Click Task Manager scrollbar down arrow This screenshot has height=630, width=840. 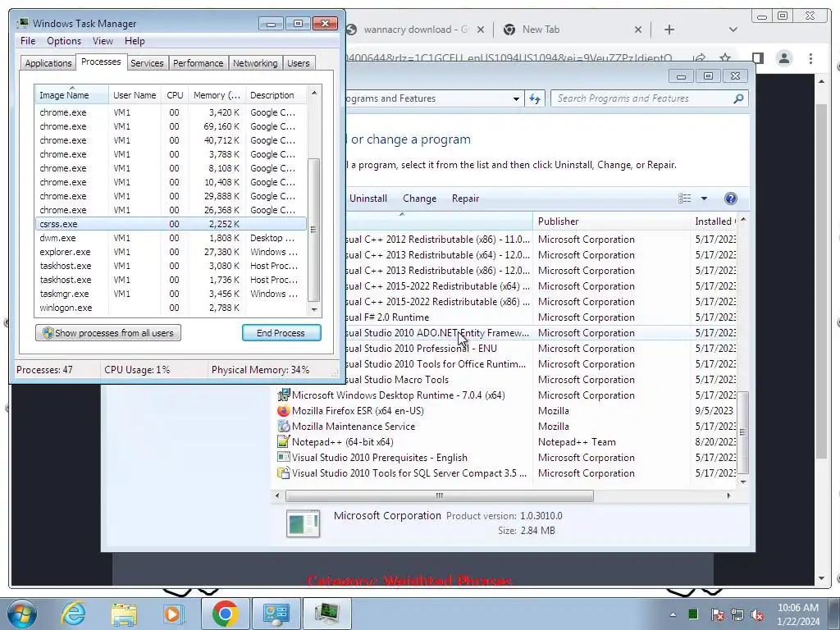pos(314,309)
